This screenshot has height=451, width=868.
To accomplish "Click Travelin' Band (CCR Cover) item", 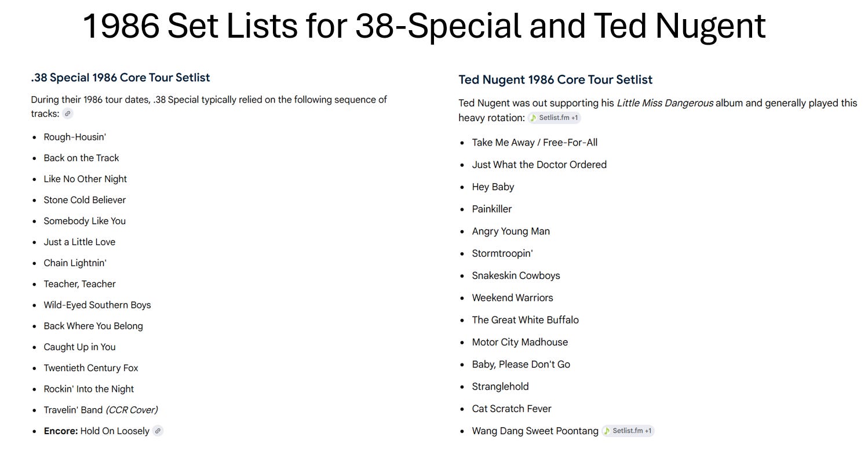I will [x=101, y=410].
